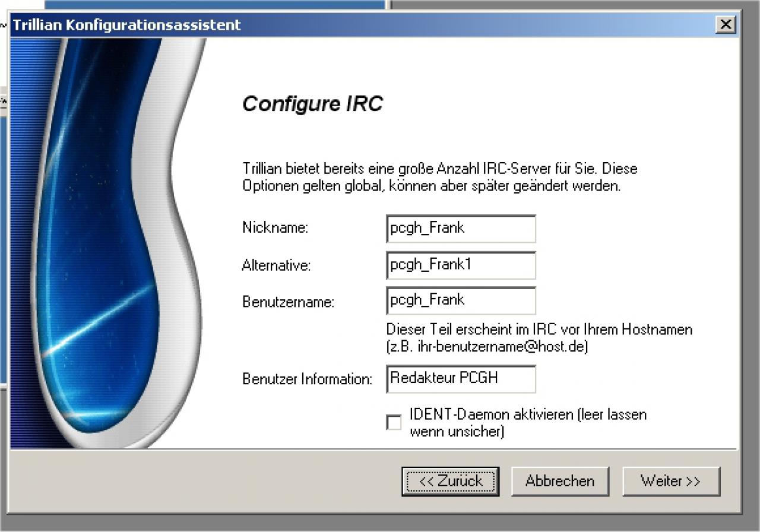Close the Trillian Konfigurationsassistent window

click(726, 24)
